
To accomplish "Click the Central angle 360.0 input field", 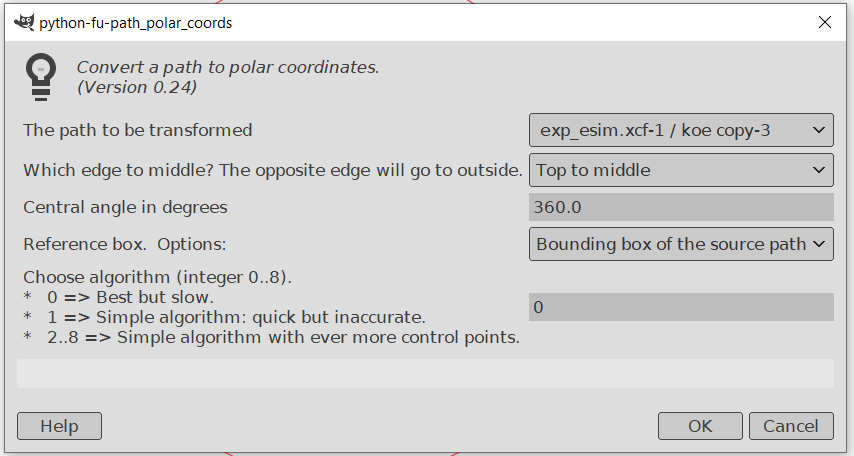I will 680,207.
